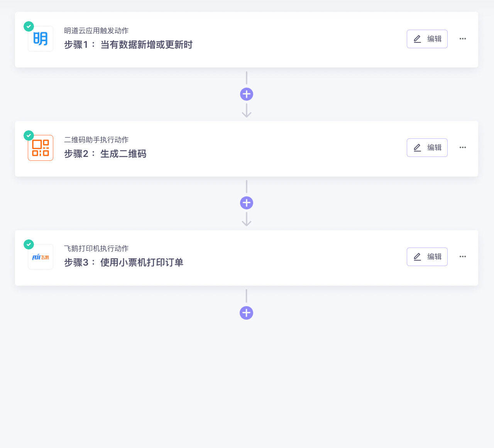The width and height of the screenshot is (494, 448).
Task: Edit step 1 trigger action
Action: click(427, 39)
